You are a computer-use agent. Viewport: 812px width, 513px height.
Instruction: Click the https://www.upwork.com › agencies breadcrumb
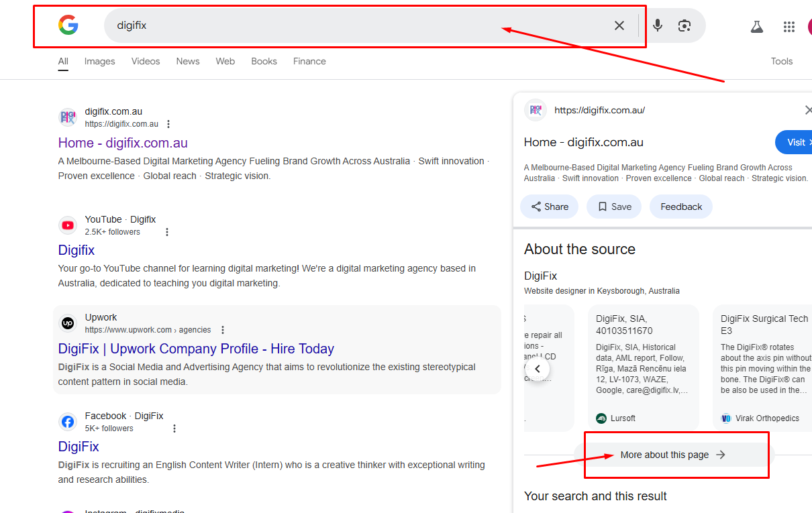coord(148,330)
